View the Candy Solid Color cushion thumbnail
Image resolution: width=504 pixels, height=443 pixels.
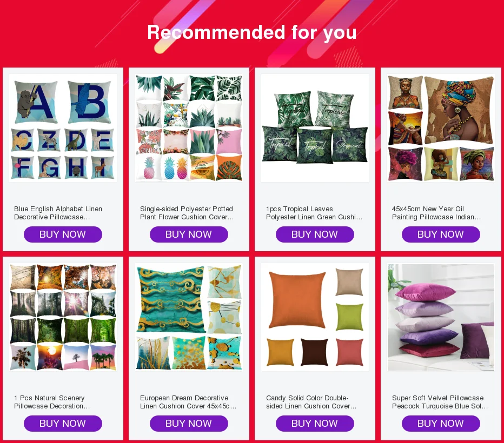tap(315, 317)
